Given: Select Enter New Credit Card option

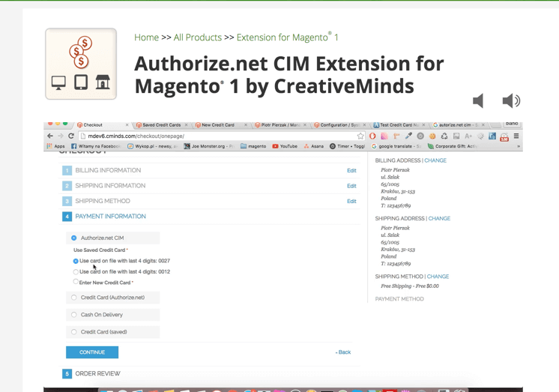Looking at the screenshot, I should click(76, 283).
